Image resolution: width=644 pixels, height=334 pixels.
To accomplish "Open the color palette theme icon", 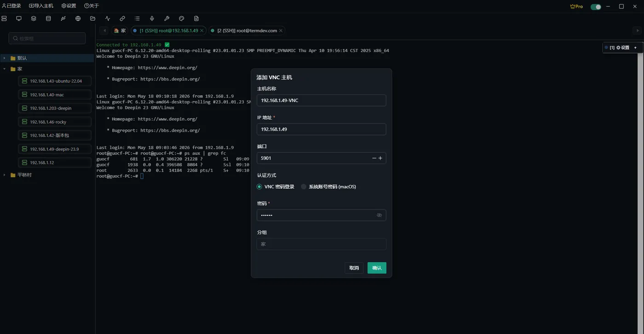I will [x=181, y=18].
